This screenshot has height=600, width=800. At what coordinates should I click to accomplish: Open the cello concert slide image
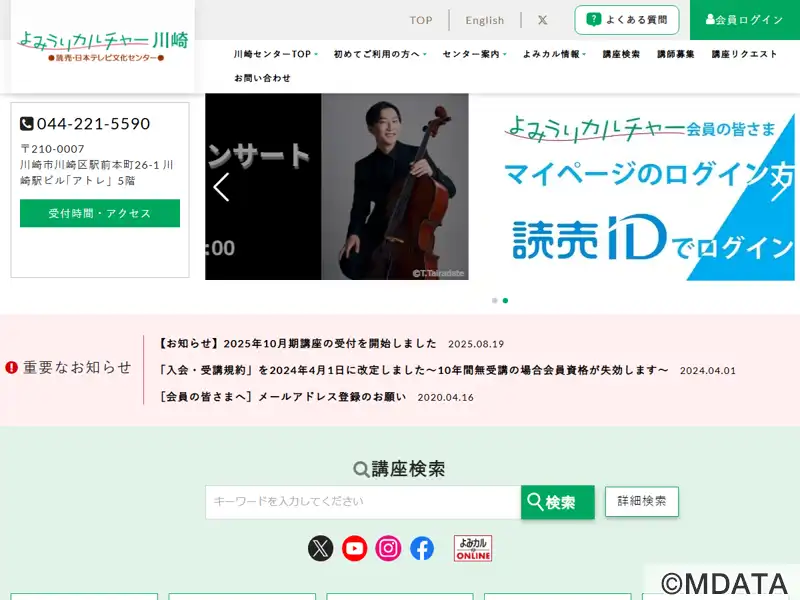[337, 187]
